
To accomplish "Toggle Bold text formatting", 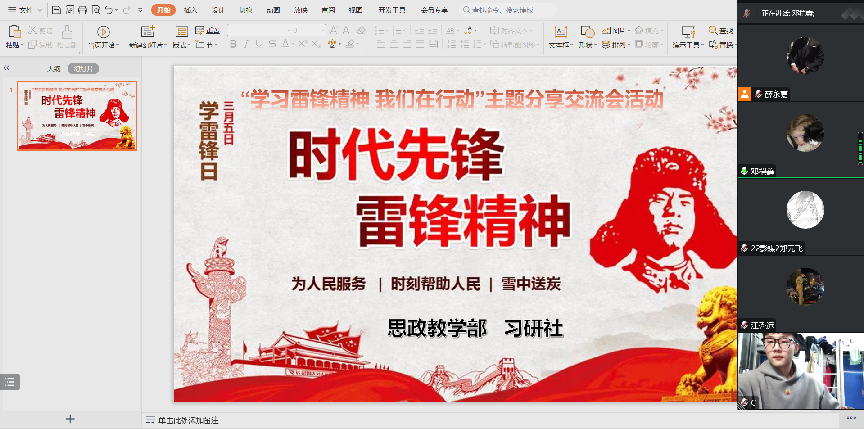I will pos(233,45).
